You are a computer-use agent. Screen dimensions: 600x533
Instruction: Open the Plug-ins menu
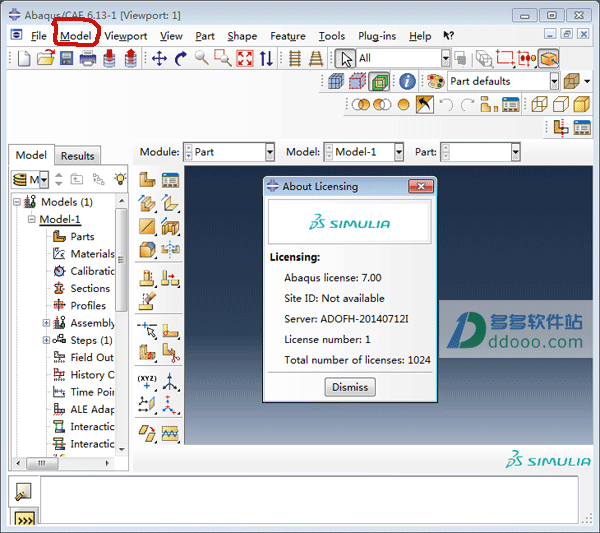pyautogui.click(x=377, y=36)
